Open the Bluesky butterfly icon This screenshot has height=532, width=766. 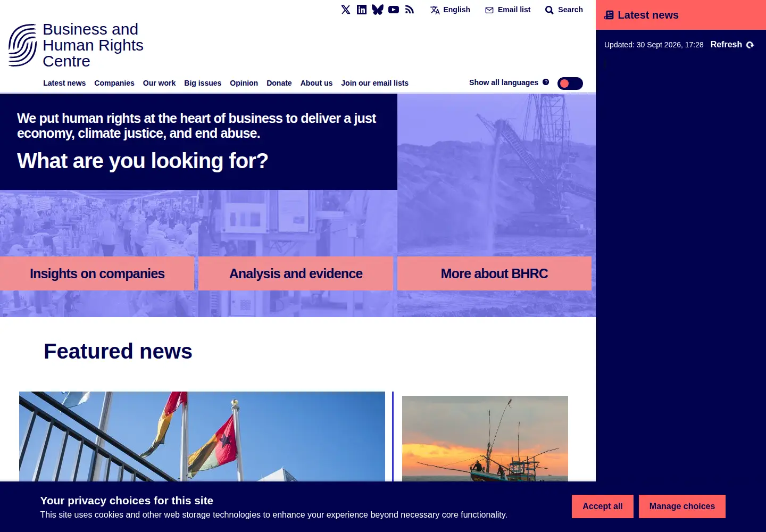tap(378, 10)
